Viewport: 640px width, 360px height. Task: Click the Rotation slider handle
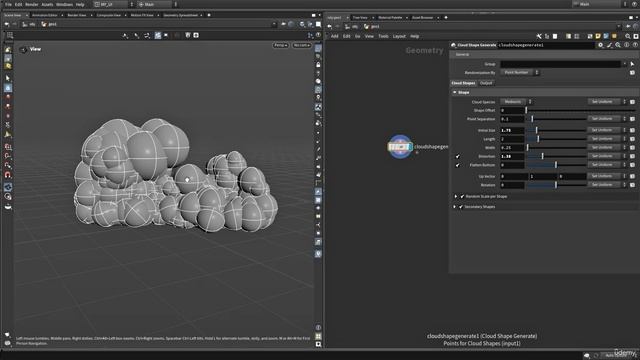(556, 185)
